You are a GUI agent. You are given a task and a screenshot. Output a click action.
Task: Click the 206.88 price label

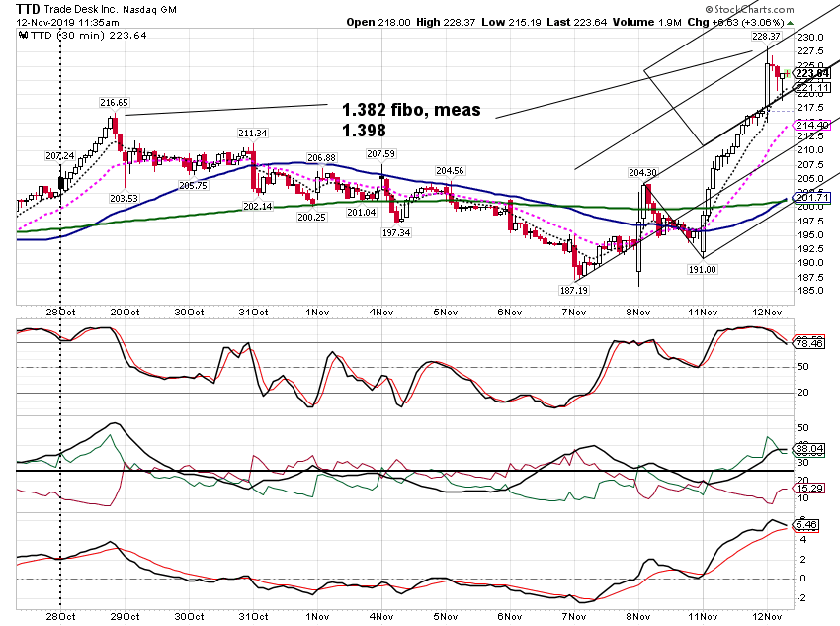321,157
